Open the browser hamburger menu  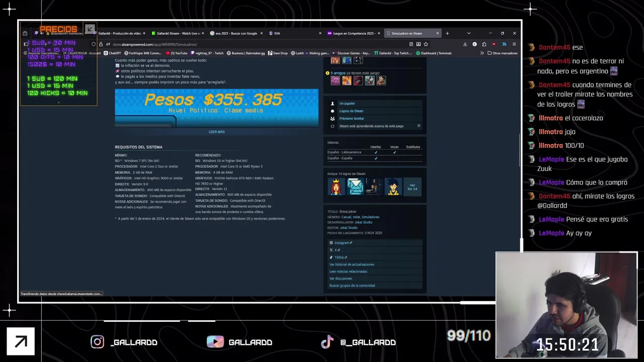pyautogui.click(x=514, y=44)
